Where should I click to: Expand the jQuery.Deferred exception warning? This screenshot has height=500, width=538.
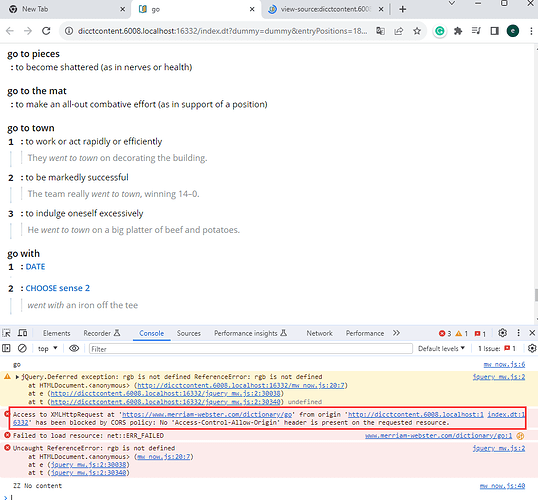pyautogui.click(x=17, y=377)
